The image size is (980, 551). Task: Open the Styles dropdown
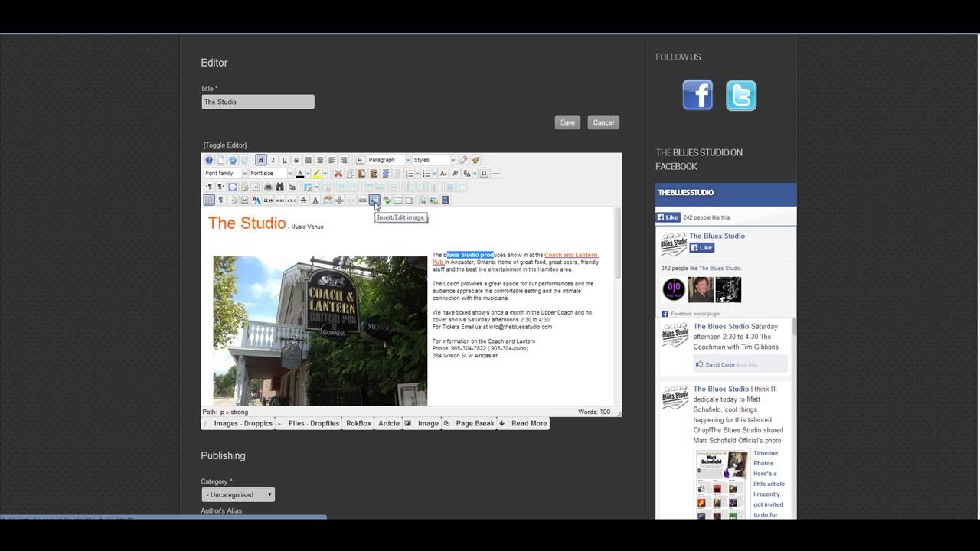[434, 160]
